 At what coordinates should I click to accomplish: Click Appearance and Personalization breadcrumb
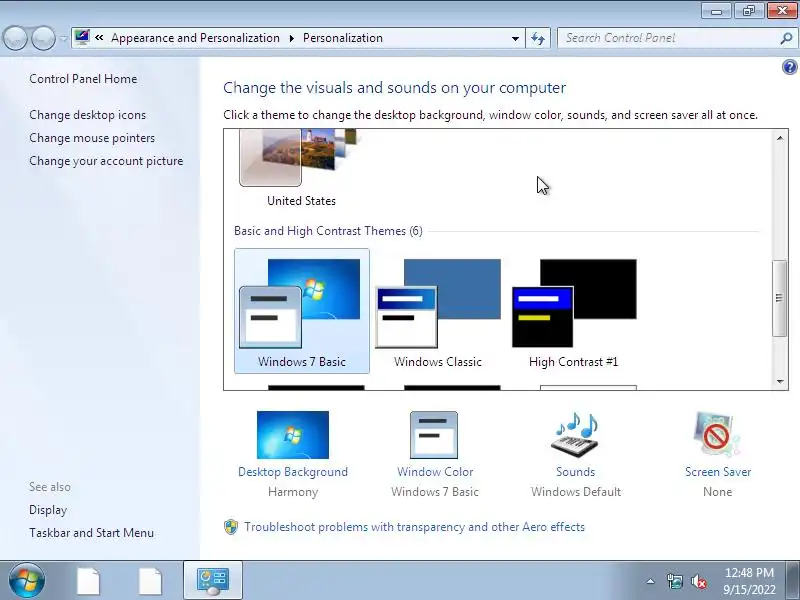(195, 38)
